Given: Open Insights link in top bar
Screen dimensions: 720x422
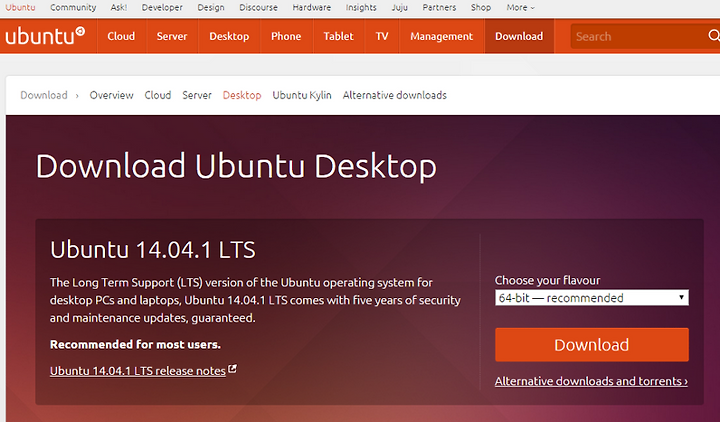Looking at the screenshot, I should (361, 7).
